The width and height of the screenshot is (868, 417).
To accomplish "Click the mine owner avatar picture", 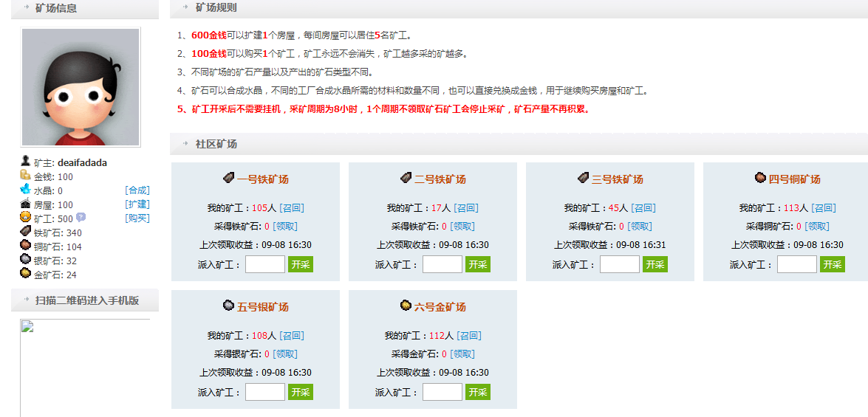I will point(81,87).
